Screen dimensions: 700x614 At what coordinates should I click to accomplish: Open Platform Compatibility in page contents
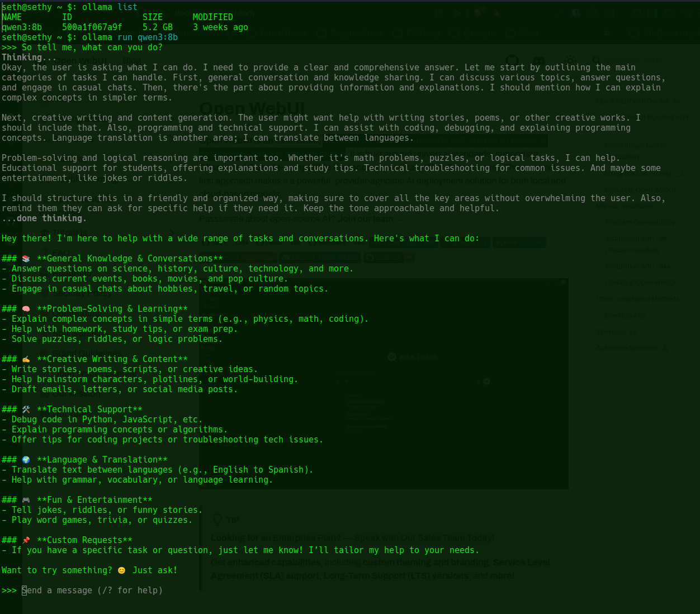coord(640,222)
